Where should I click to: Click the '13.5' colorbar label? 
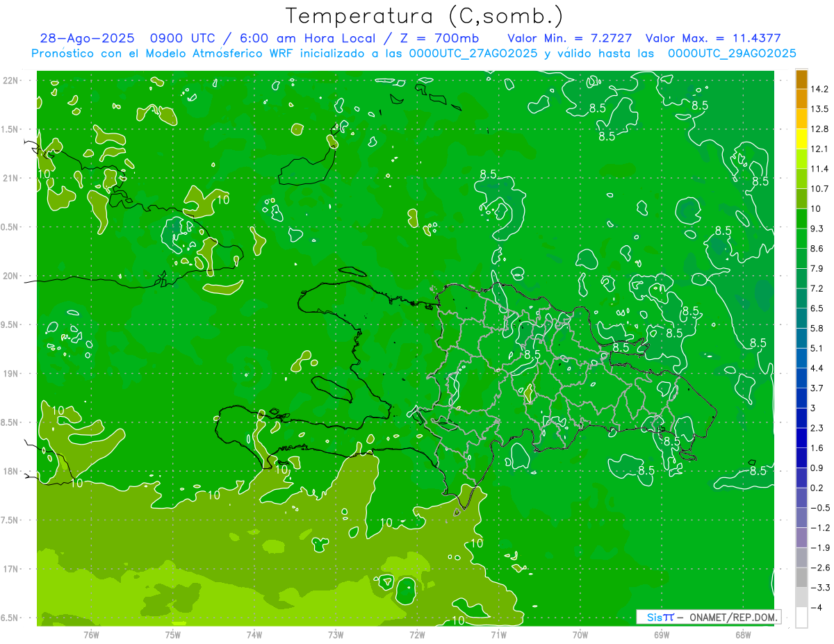(x=819, y=109)
